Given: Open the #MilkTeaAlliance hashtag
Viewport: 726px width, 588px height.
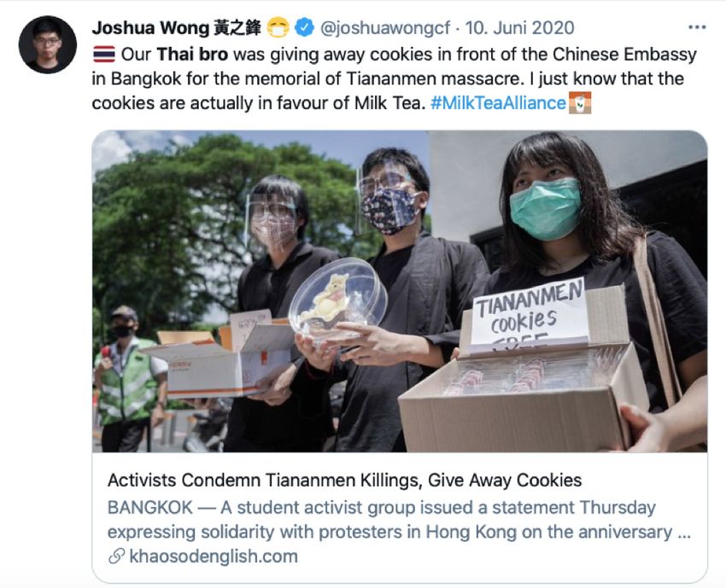Looking at the screenshot, I should tap(498, 102).
